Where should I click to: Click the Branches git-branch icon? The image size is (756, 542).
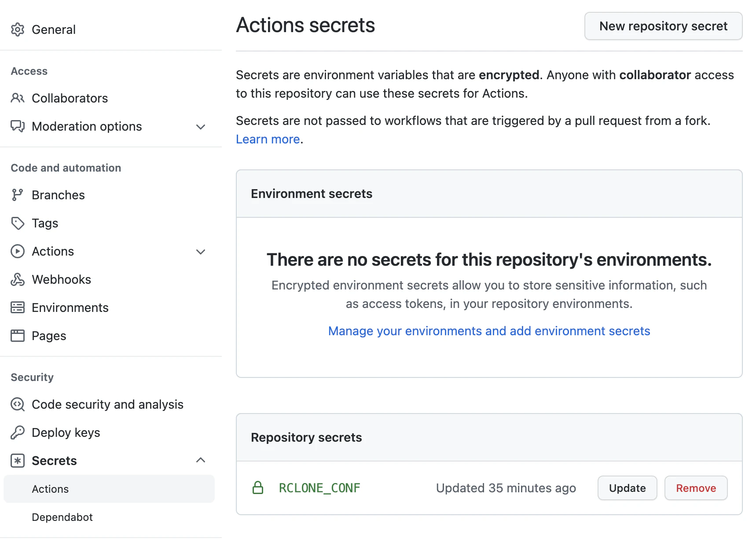[x=18, y=195]
